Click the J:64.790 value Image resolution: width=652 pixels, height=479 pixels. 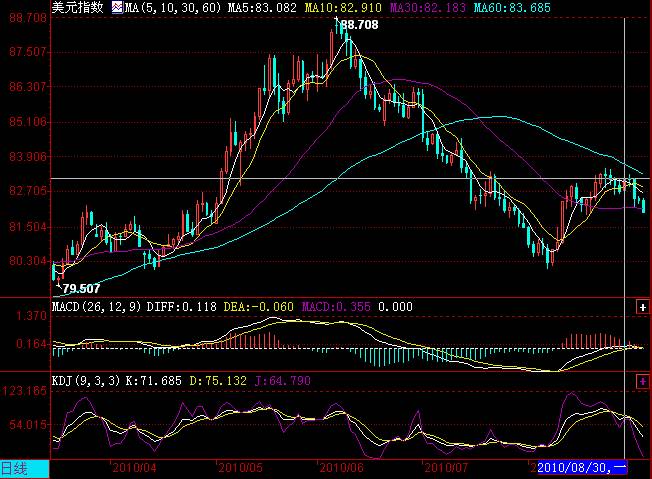tap(283, 381)
